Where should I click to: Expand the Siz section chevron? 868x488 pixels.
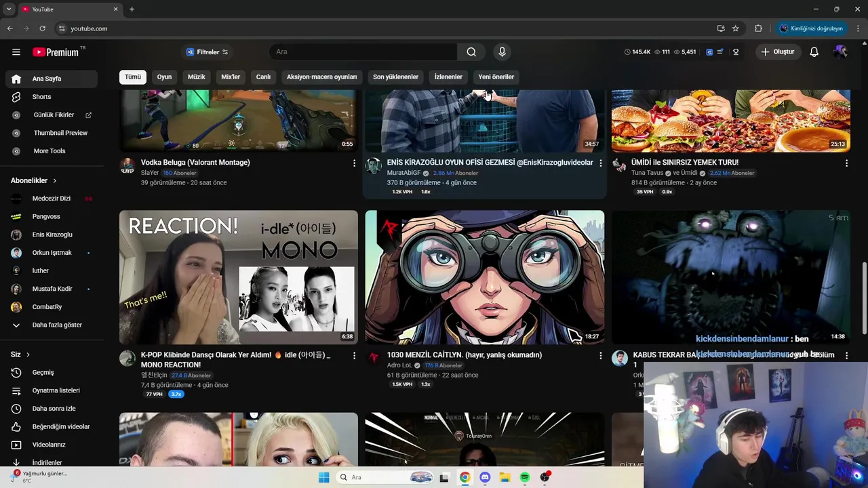28,354
